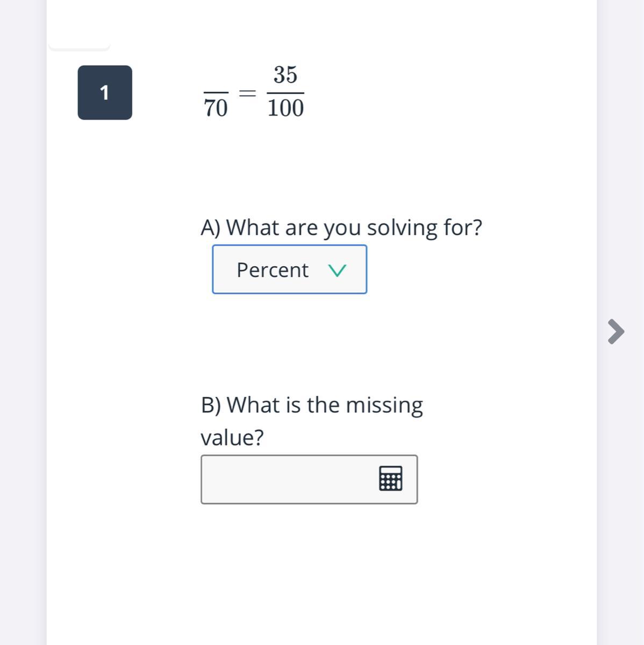Open the Percent dropdown menu
The height and width of the screenshot is (645, 644).
(x=289, y=269)
